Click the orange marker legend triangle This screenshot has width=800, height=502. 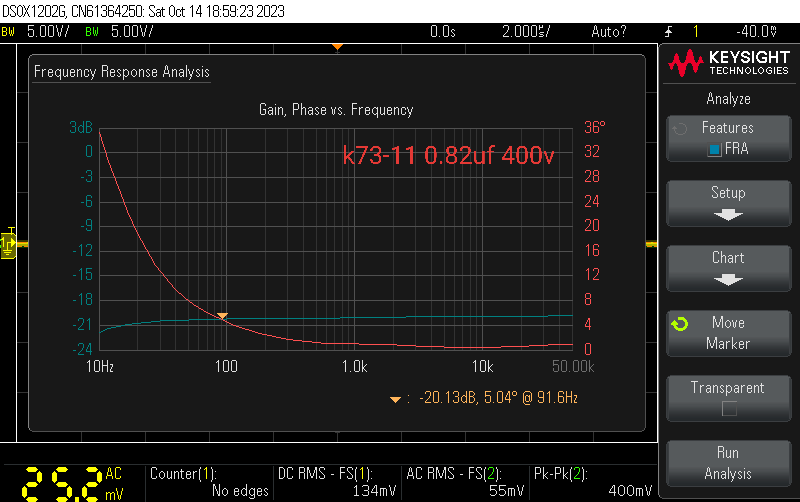tap(395, 399)
